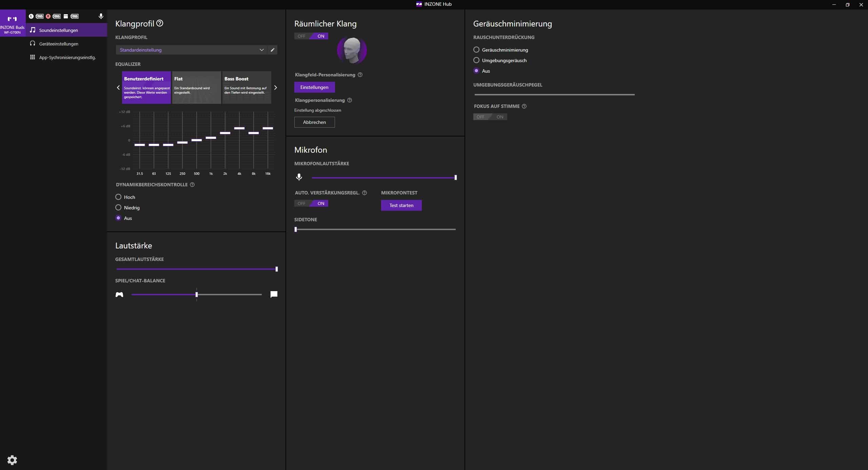This screenshot has height=470, width=868.
Task: Click help icon next to Fokus auf Stimme
Action: pos(524,106)
